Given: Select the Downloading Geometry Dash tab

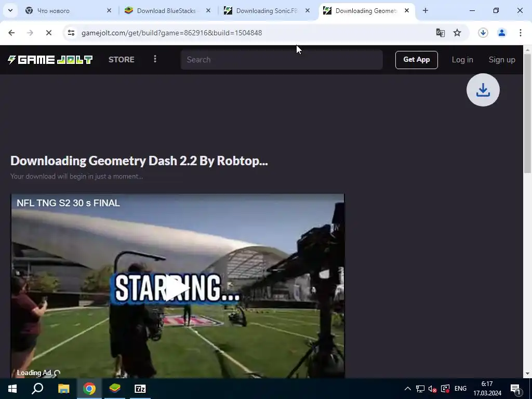Looking at the screenshot, I should [365, 11].
